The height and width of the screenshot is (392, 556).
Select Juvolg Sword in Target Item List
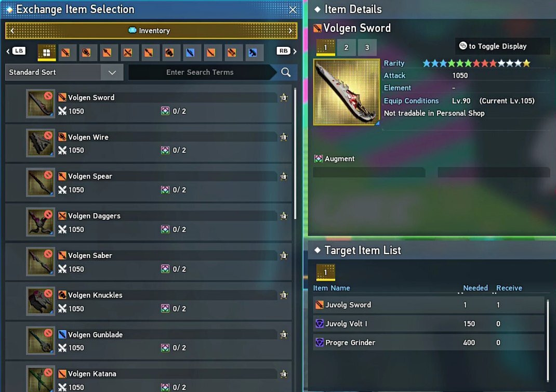pyautogui.click(x=428, y=305)
